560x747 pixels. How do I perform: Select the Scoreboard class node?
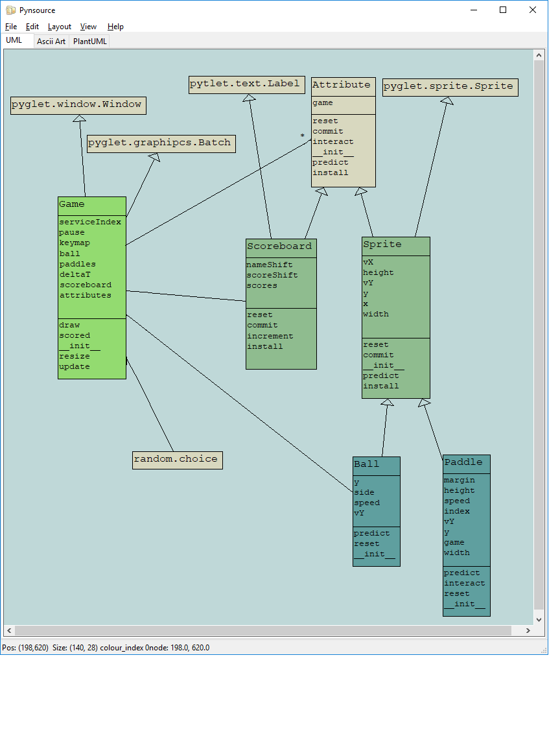click(281, 247)
